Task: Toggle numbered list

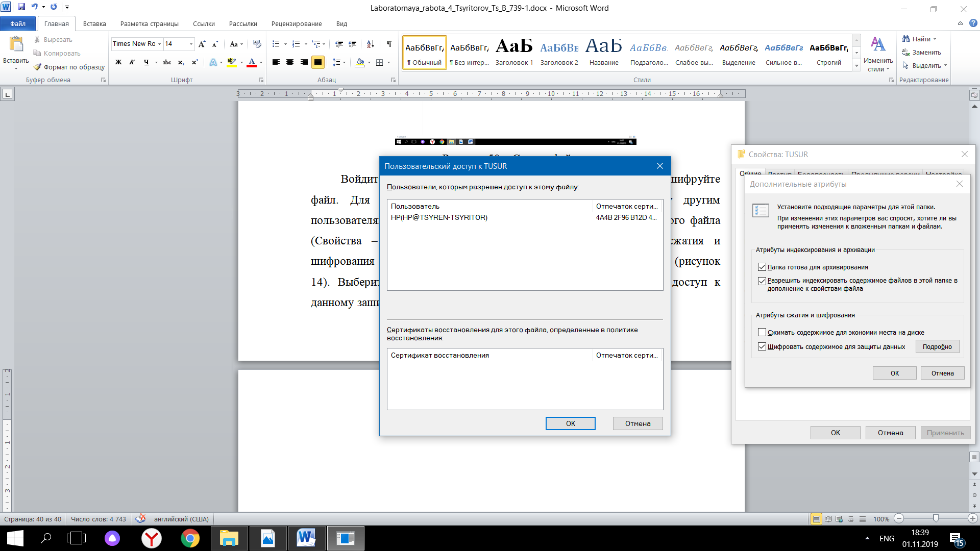Action: 296,44
